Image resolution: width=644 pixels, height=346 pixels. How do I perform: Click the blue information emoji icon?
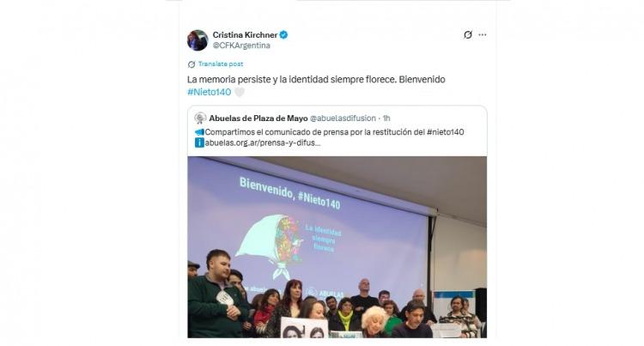(199, 143)
